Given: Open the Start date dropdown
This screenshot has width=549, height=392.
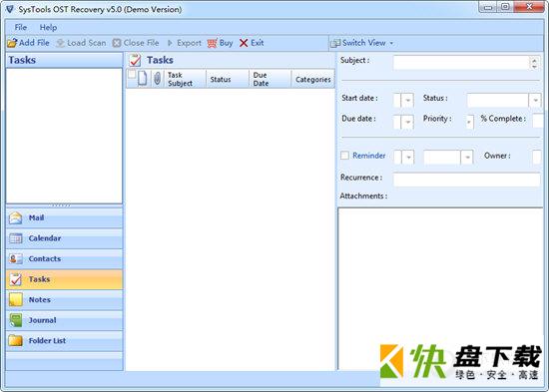Looking at the screenshot, I should tap(407, 101).
